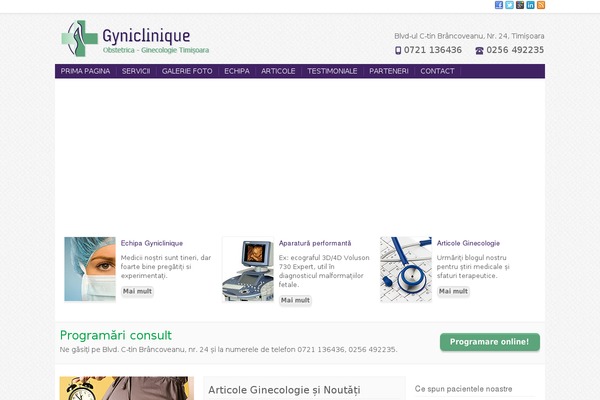Click the address Blvd-ul C-tin Brâncoveanu text
This screenshot has width=600, height=400.
469,36
